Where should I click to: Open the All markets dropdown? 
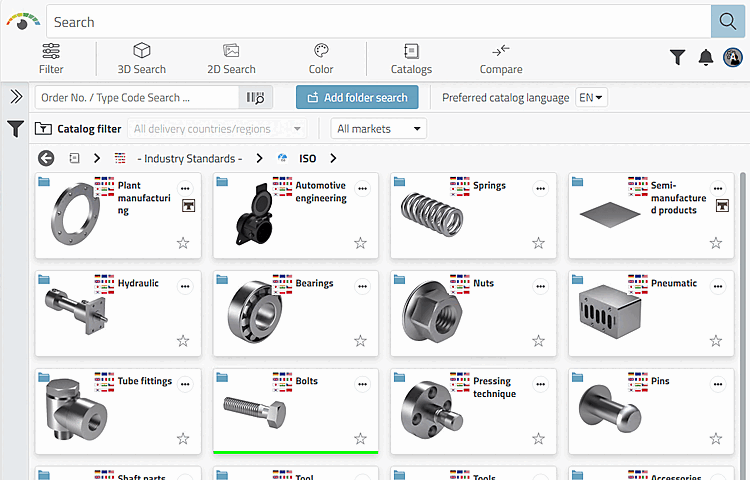tap(379, 128)
